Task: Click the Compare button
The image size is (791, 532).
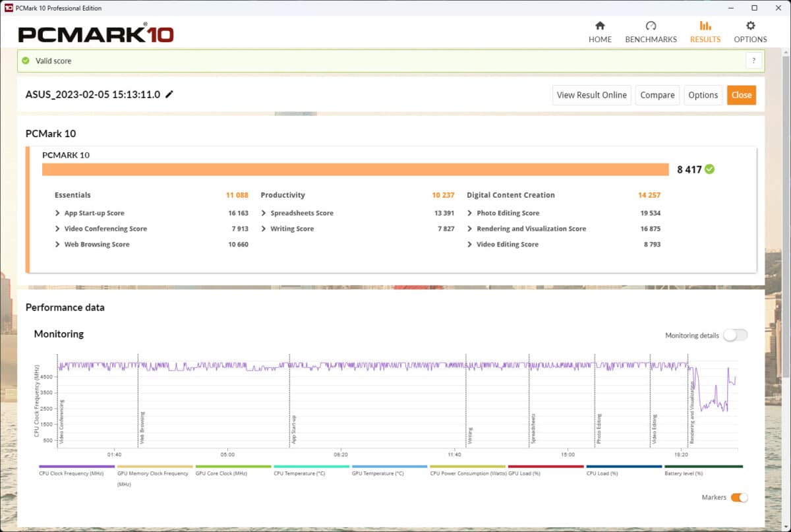Action: [657, 95]
